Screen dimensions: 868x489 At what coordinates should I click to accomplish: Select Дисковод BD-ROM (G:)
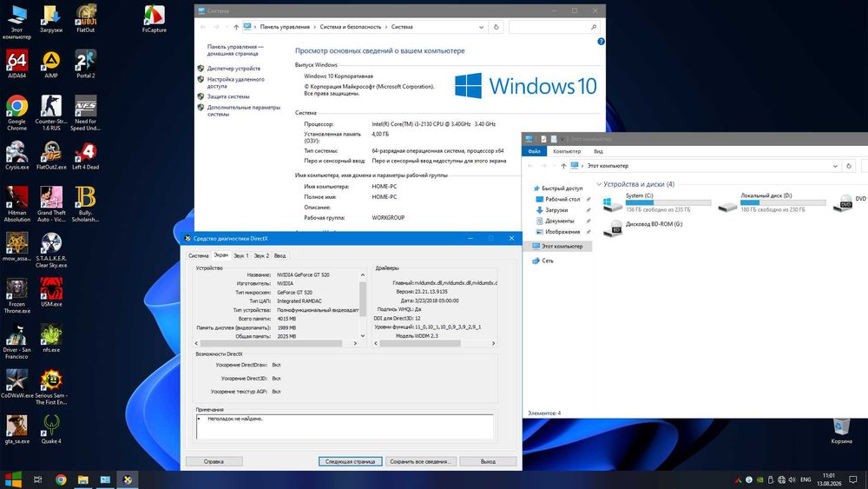pyautogui.click(x=643, y=228)
